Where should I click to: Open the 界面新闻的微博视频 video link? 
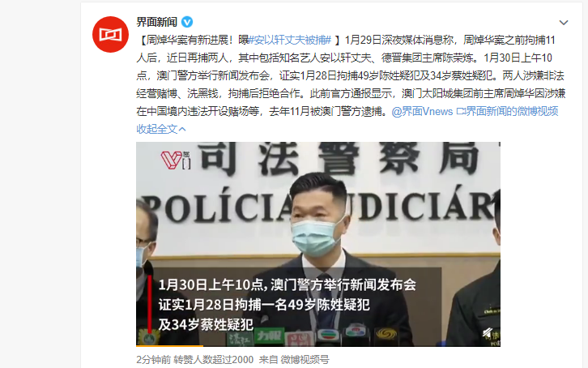[512, 111]
